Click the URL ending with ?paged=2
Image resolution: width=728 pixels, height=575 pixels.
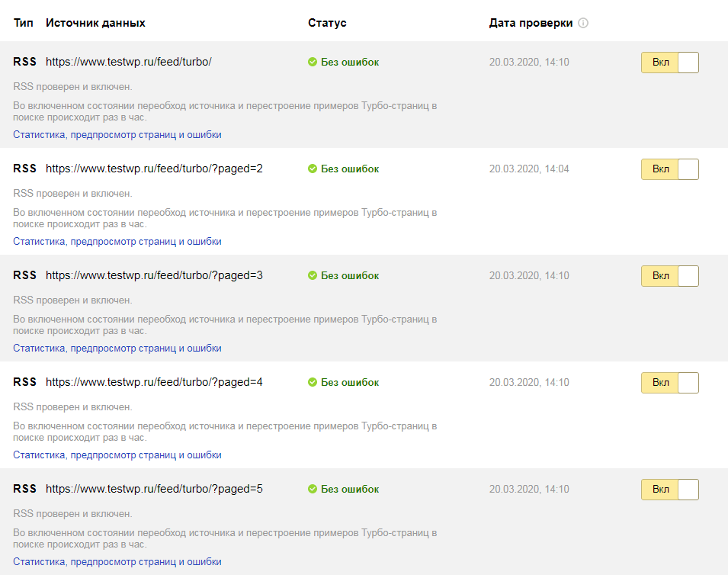(154, 169)
